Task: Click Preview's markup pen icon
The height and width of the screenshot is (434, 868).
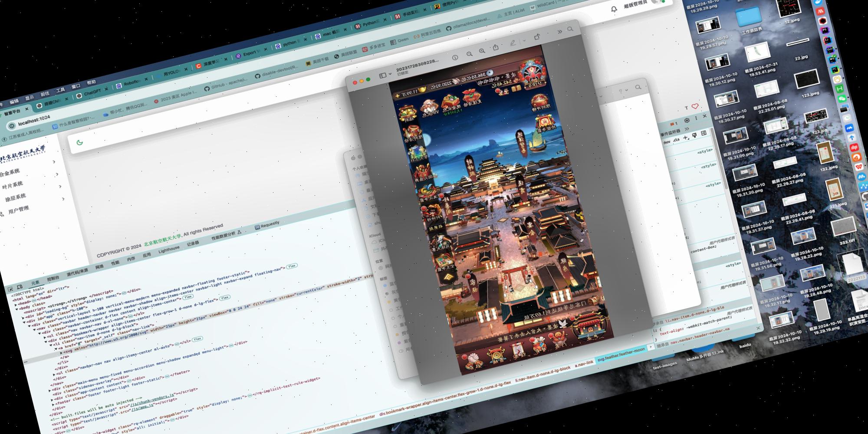Action: [x=513, y=43]
